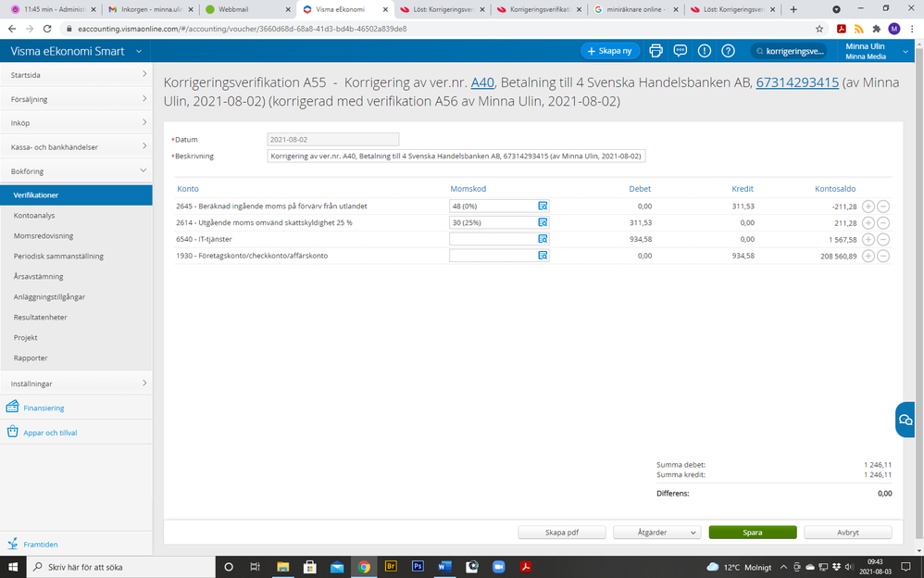Viewport: 924px width, 578px height.
Task: Open linked voucher A40 in the title
Action: (x=482, y=82)
